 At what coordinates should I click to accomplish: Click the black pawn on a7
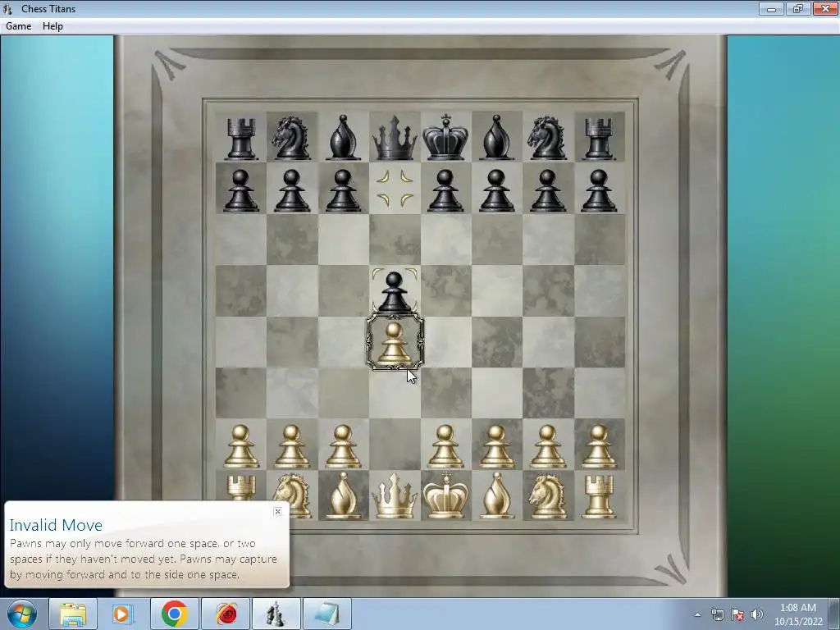point(240,190)
